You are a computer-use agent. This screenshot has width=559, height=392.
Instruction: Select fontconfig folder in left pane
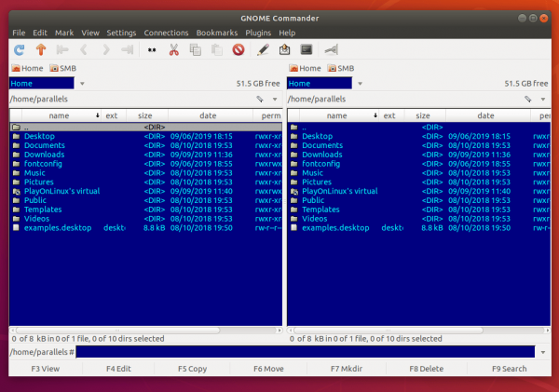[146, 164]
